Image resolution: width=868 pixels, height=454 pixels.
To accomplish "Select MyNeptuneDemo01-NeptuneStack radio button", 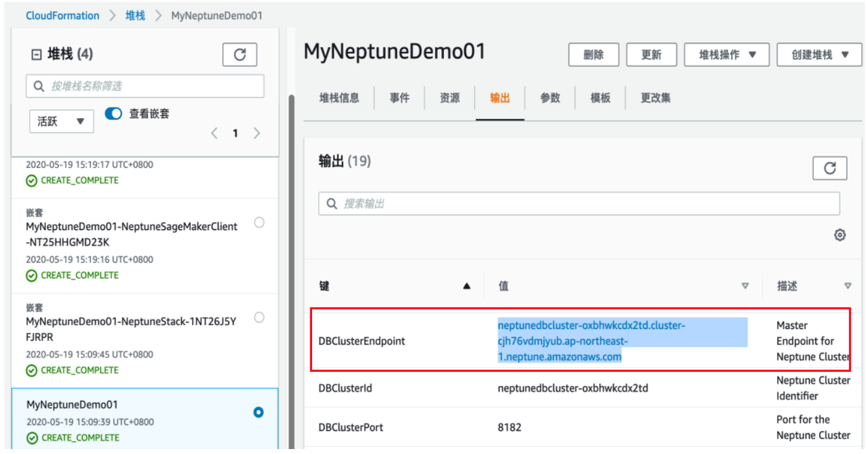I will pyautogui.click(x=259, y=317).
